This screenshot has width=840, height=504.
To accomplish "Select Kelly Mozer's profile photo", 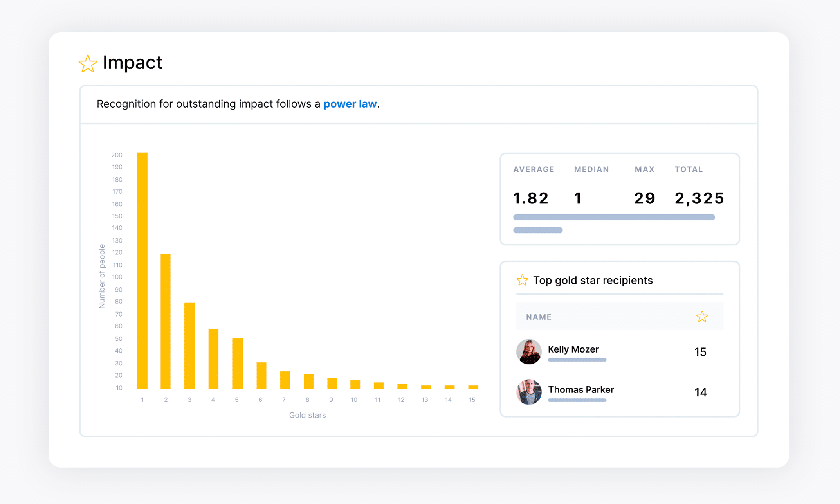I will [529, 352].
